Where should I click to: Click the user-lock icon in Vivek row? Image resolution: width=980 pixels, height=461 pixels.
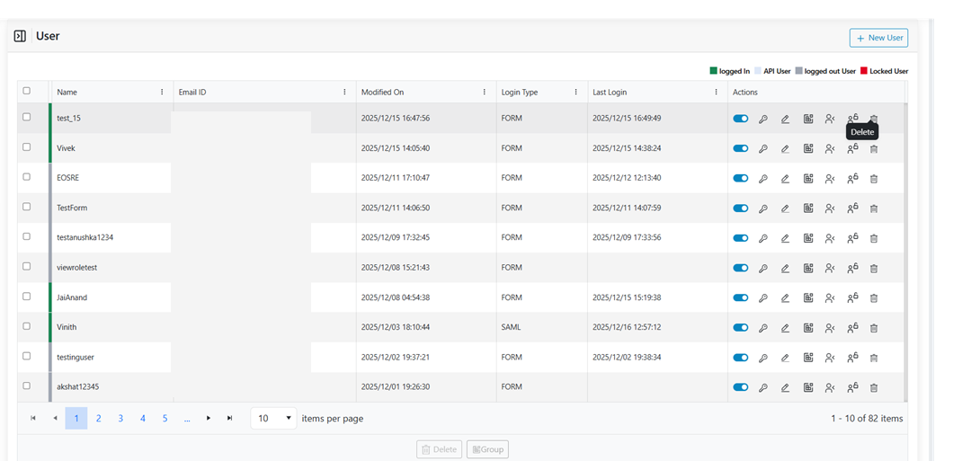tap(852, 148)
